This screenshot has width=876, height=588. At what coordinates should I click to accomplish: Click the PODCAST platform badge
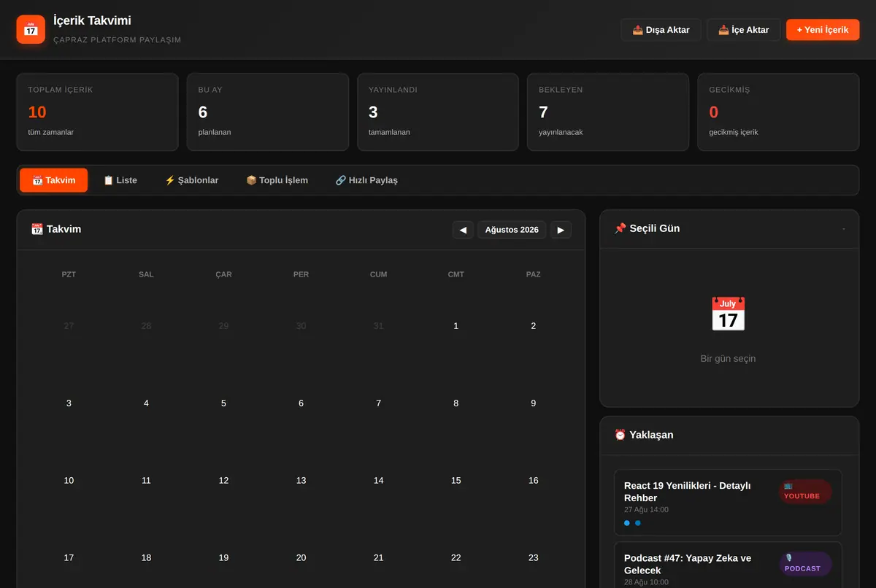pos(805,564)
